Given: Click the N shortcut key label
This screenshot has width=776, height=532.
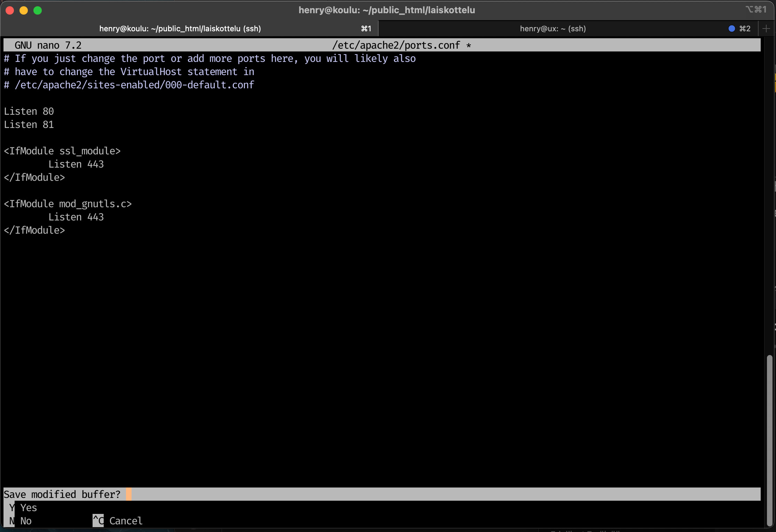Looking at the screenshot, I should point(12,521).
